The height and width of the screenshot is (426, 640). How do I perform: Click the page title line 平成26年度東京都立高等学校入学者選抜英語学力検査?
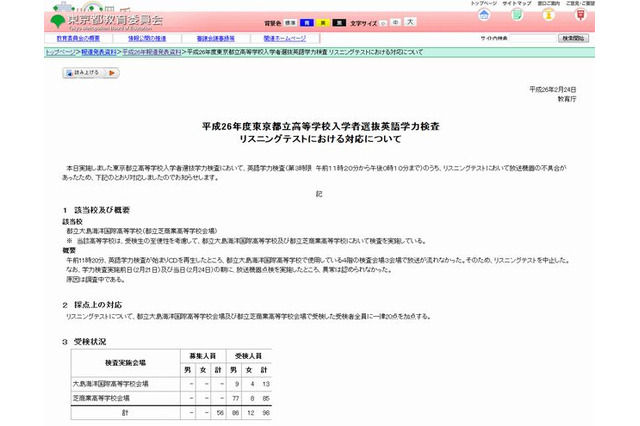(x=320, y=126)
